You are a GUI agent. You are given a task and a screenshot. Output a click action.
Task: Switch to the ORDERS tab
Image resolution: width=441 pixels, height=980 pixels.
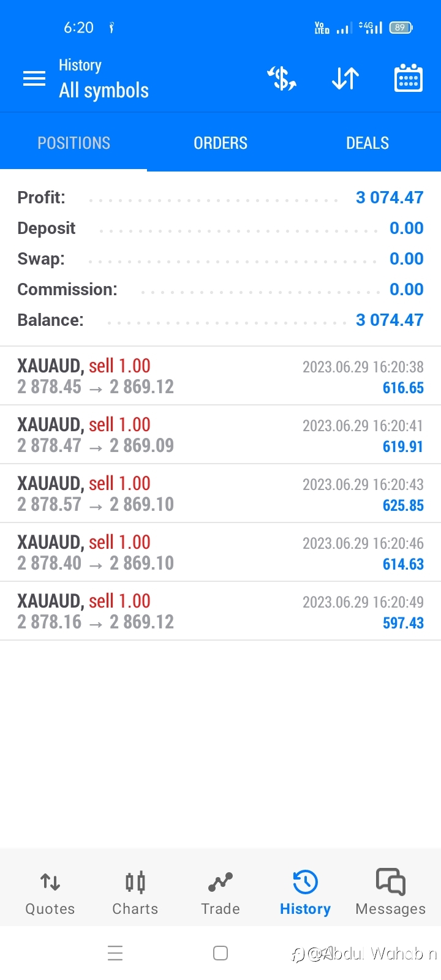click(x=221, y=143)
